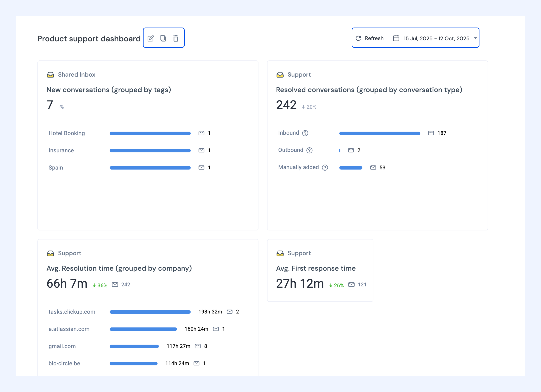The height and width of the screenshot is (392, 541).
Task: Open the calendar icon for the date range
Action: point(396,38)
